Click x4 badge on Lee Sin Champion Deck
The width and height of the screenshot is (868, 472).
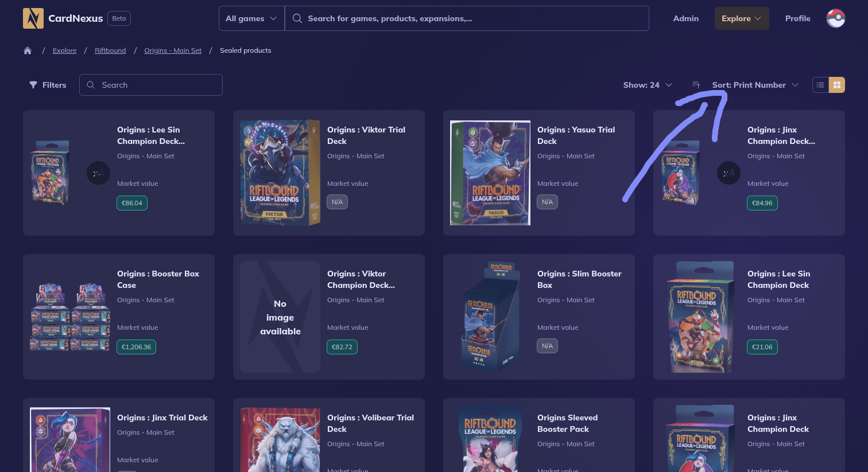(x=98, y=173)
